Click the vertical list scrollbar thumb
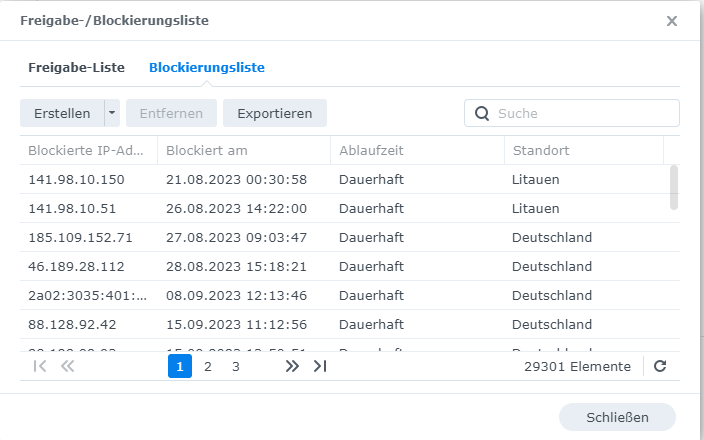704x440 pixels. tap(673, 187)
